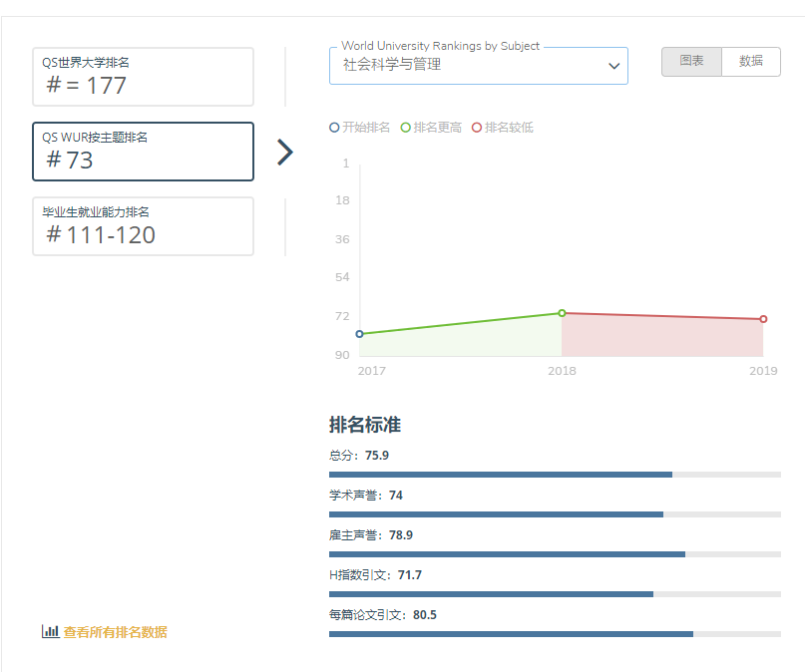The height and width of the screenshot is (672, 805).
Task: Click the green 排名更高 legend marker
Action: (405, 128)
